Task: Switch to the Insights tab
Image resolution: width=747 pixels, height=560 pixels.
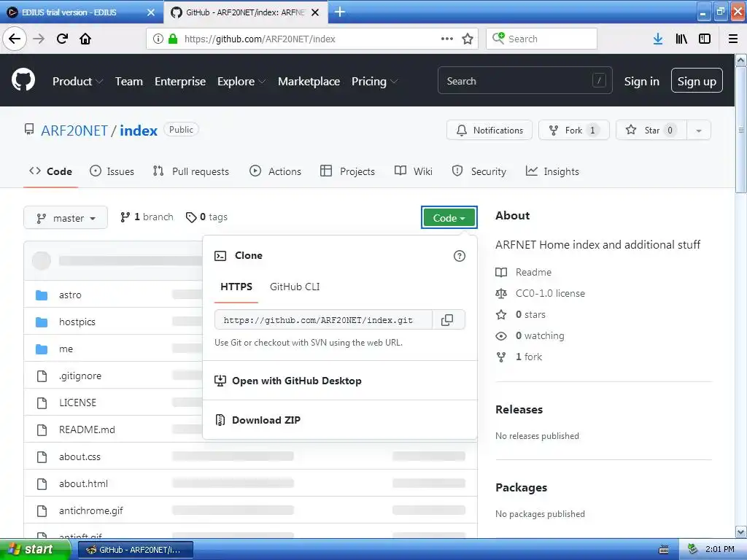Action: 552,171
